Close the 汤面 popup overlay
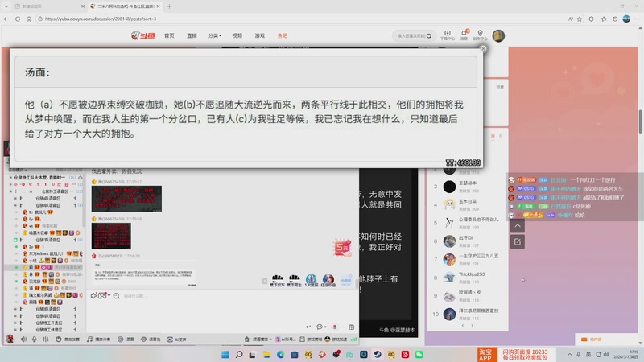The height and width of the screenshot is (362, 644). click(x=483, y=48)
